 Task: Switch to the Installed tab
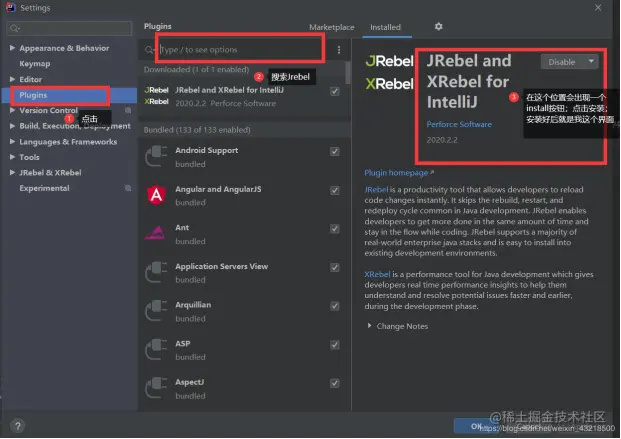[385, 27]
